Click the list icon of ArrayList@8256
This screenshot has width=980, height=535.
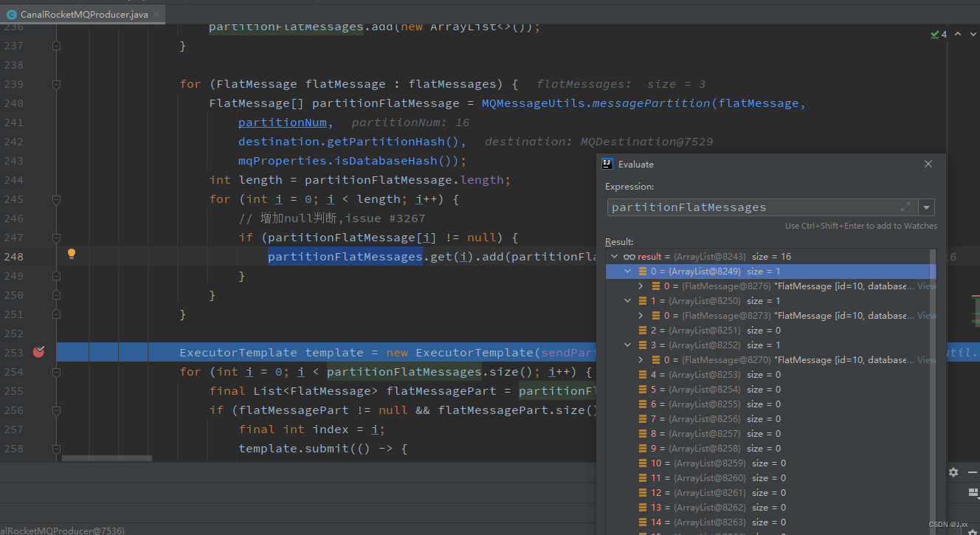(643, 418)
